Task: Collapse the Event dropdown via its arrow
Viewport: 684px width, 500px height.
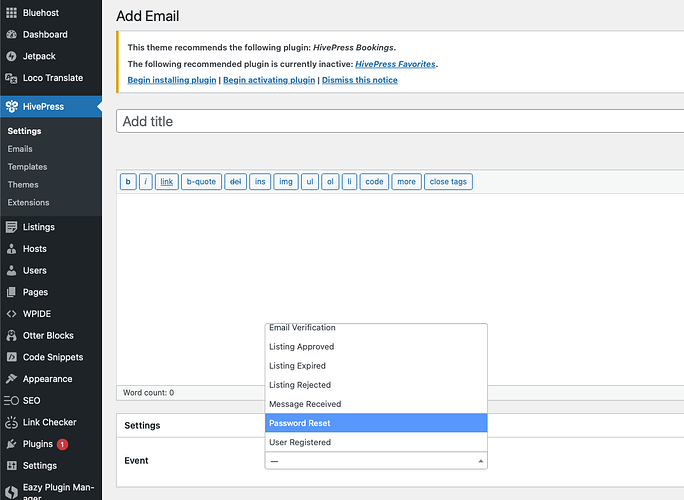Action: (x=480, y=461)
